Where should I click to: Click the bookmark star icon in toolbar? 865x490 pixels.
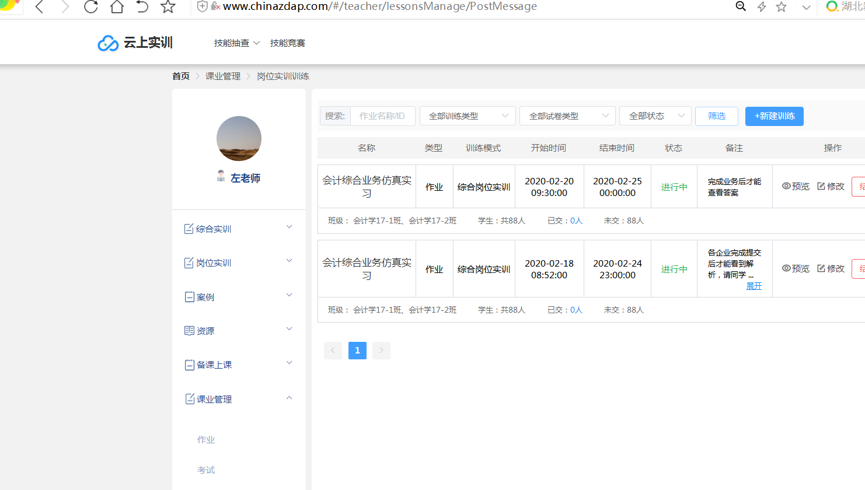click(x=168, y=7)
